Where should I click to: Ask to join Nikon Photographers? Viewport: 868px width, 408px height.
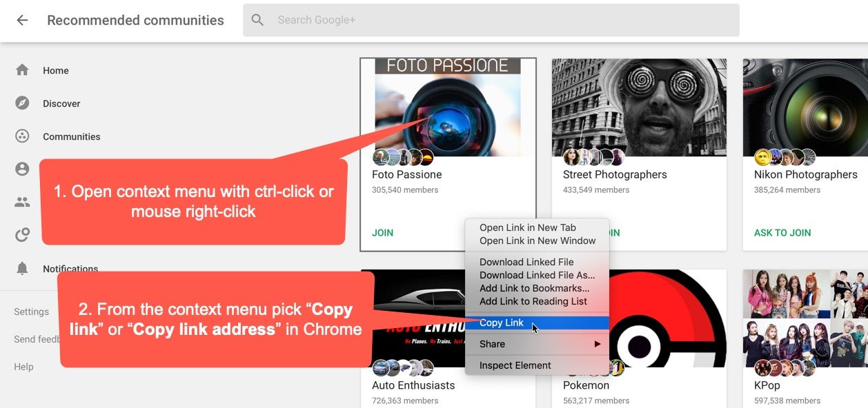[782, 232]
